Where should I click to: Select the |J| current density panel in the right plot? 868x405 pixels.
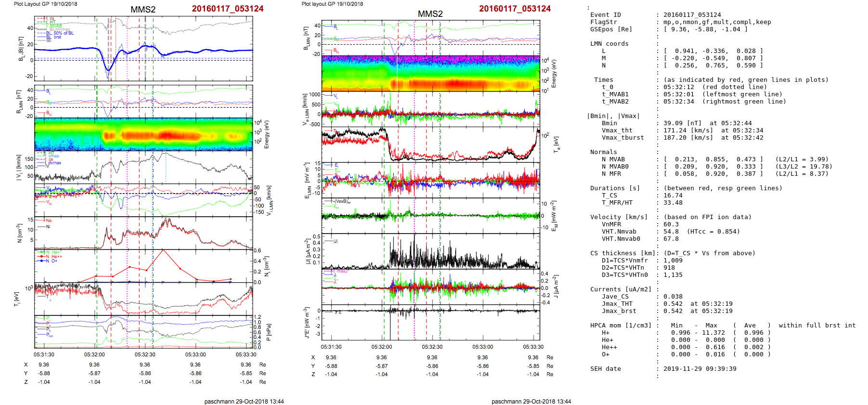431,251
